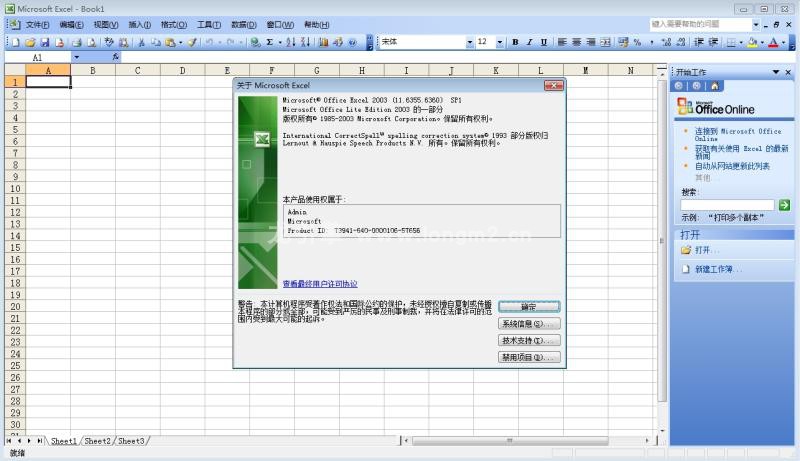The image size is (800, 461).
Task: Switch to the Sheet2 tab
Action: point(97,441)
